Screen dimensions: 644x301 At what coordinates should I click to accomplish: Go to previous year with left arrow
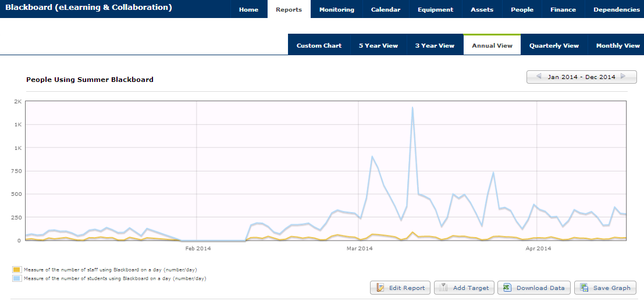[x=539, y=76]
